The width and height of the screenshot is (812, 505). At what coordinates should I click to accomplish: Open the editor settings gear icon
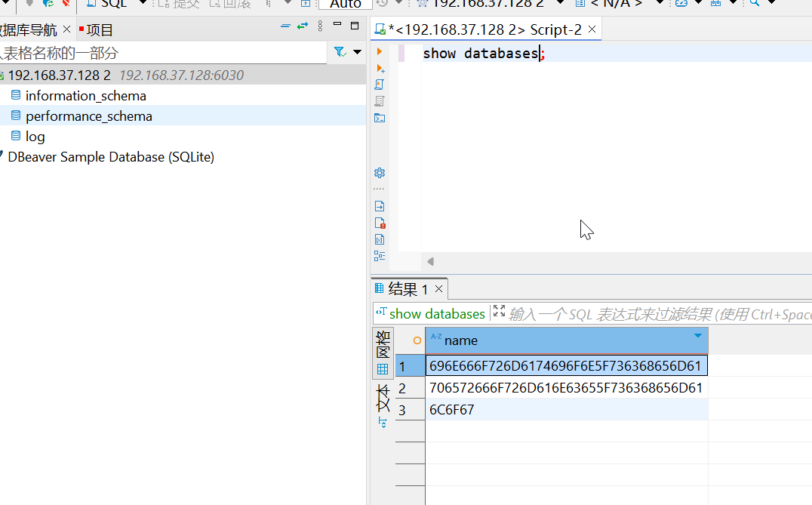pyautogui.click(x=380, y=173)
